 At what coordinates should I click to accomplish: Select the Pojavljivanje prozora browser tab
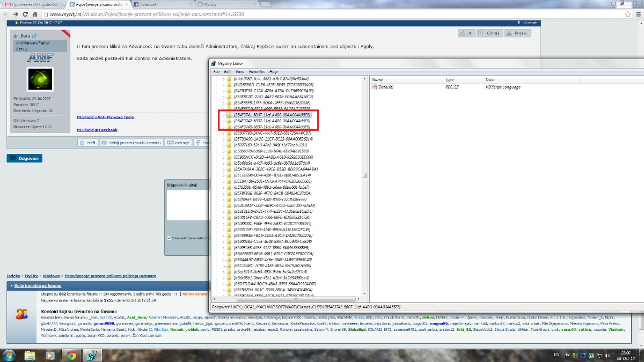click(99, 4)
